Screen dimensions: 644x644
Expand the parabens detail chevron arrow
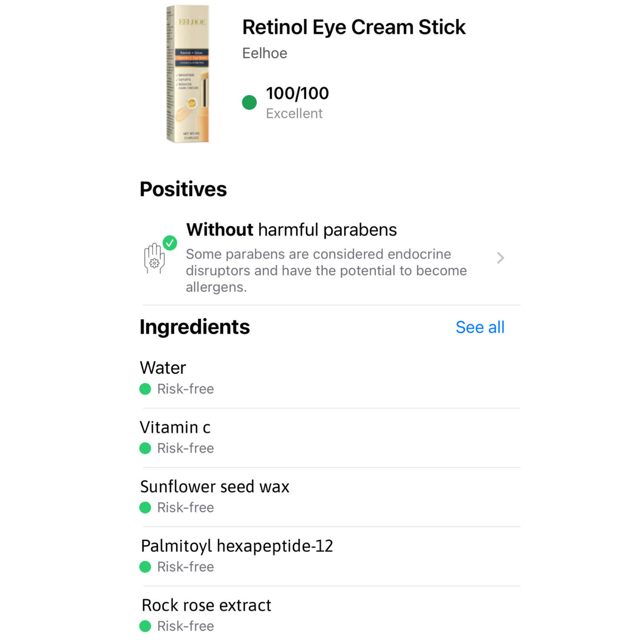point(500,258)
